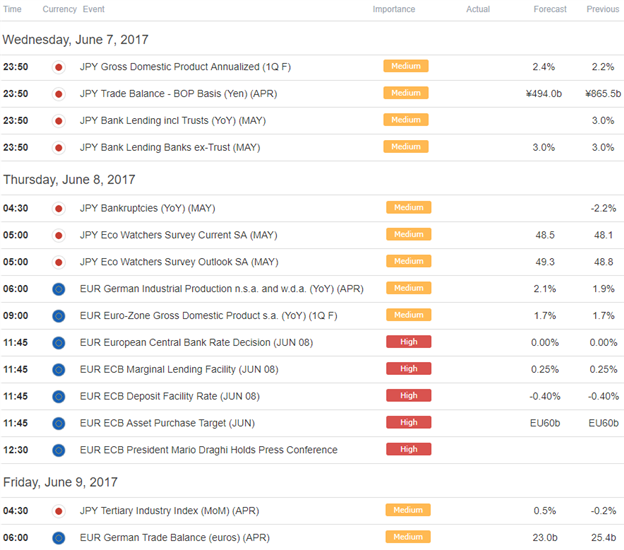Sort by the Currency column header

59,9
